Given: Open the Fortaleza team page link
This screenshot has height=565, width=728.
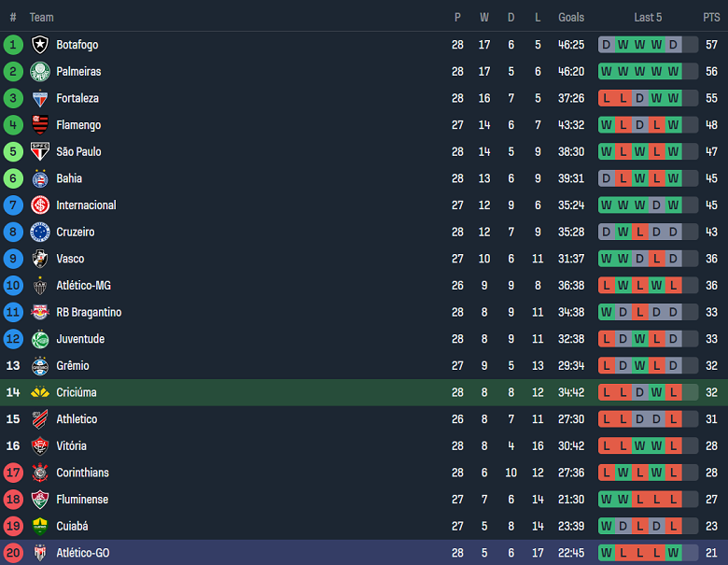Looking at the screenshot, I should [x=77, y=98].
